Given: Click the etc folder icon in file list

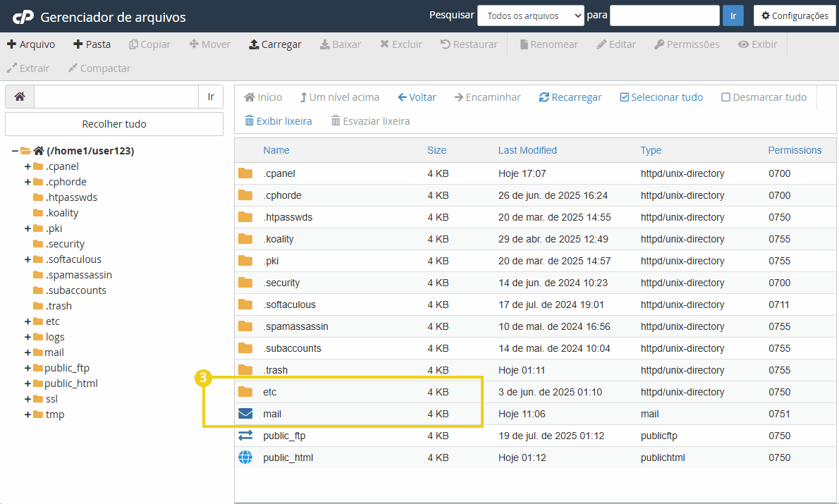Looking at the screenshot, I should click(245, 392).
